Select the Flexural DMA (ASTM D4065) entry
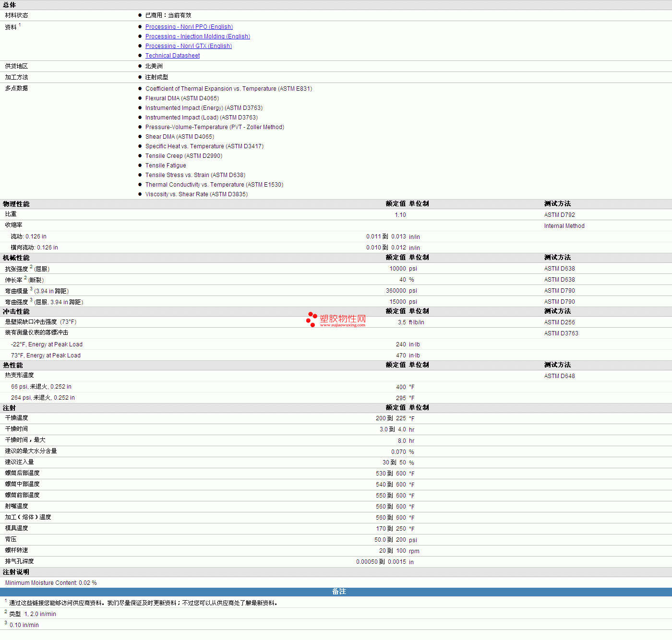The image size is (672, 640). [182, 98]
